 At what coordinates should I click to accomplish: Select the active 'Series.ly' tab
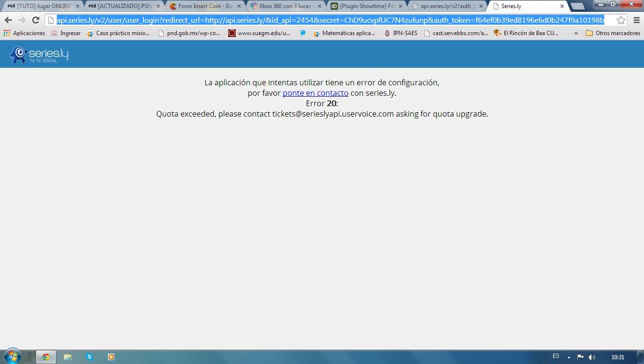527,7
